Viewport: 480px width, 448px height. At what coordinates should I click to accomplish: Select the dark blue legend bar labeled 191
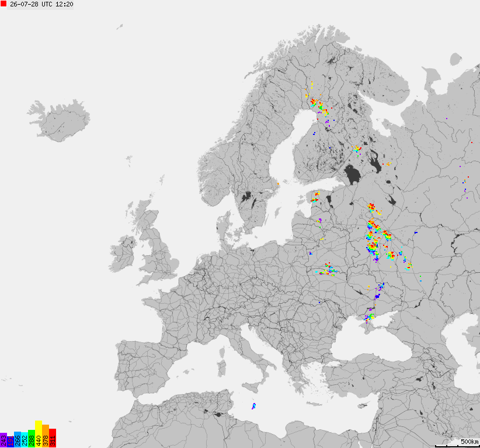pyautogui.click(x=11, y=442)
